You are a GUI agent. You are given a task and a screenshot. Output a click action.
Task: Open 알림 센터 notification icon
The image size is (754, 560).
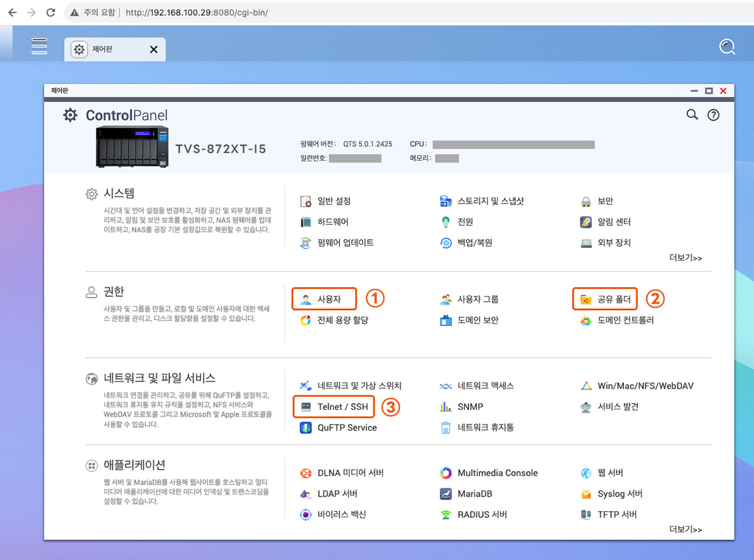point(586,222)
